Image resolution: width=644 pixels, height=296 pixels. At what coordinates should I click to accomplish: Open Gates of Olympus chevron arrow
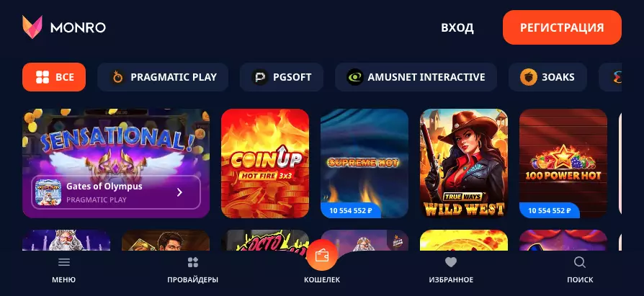tap(179, 192)
